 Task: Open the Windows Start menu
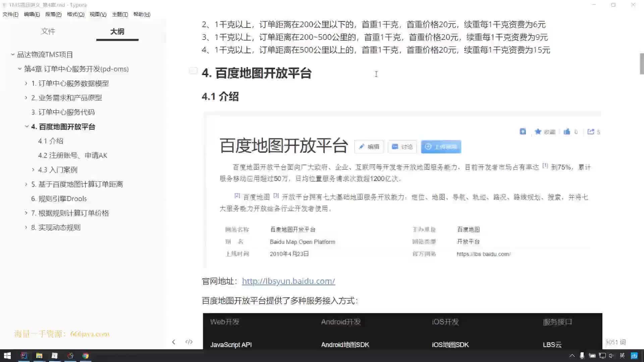[7, 356]
